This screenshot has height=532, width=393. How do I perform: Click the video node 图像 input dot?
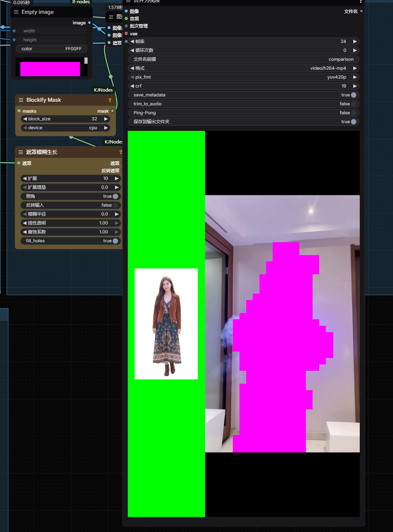[x=126, y=11]
